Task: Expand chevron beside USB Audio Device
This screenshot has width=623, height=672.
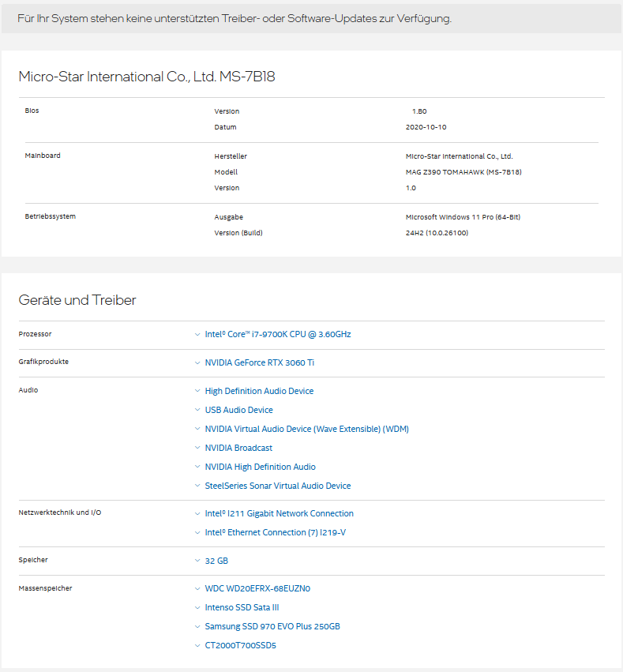Action: pyautogui.click(x=197, y=410)
